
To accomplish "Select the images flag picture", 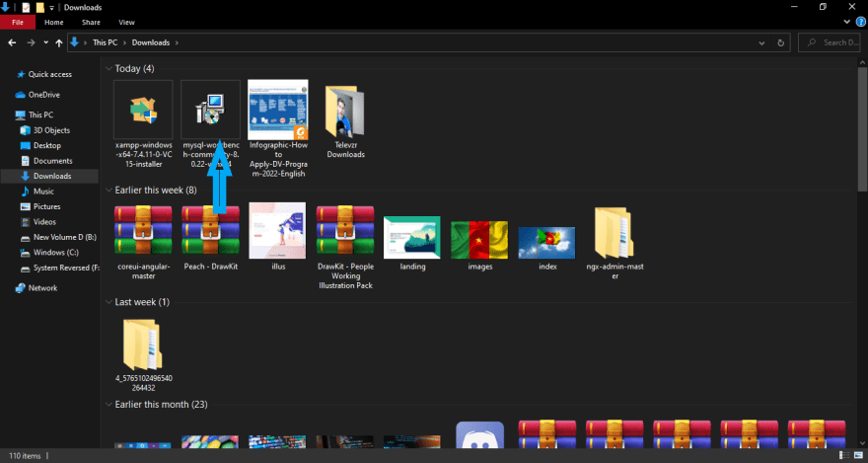I will pos(479,240).
